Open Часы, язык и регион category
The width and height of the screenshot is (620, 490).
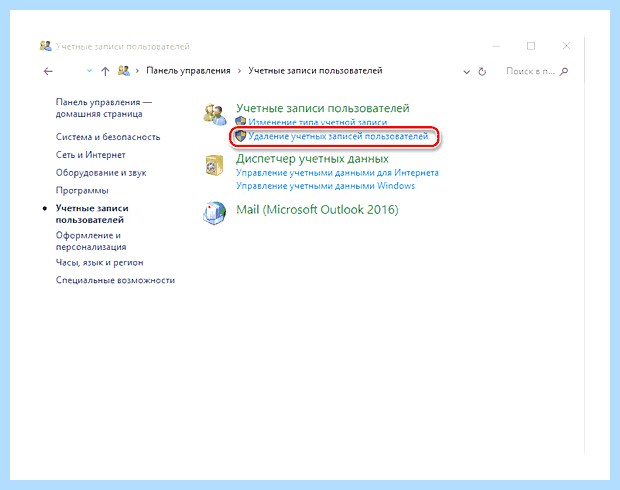pos(99,262)
